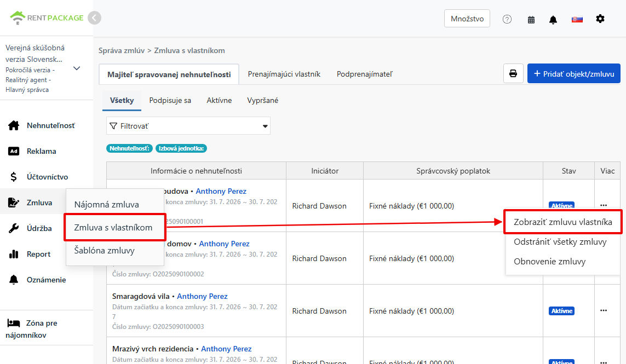Switch to the Aktívne tab
This screenshot has width=626, height=364.
point(219,100)
